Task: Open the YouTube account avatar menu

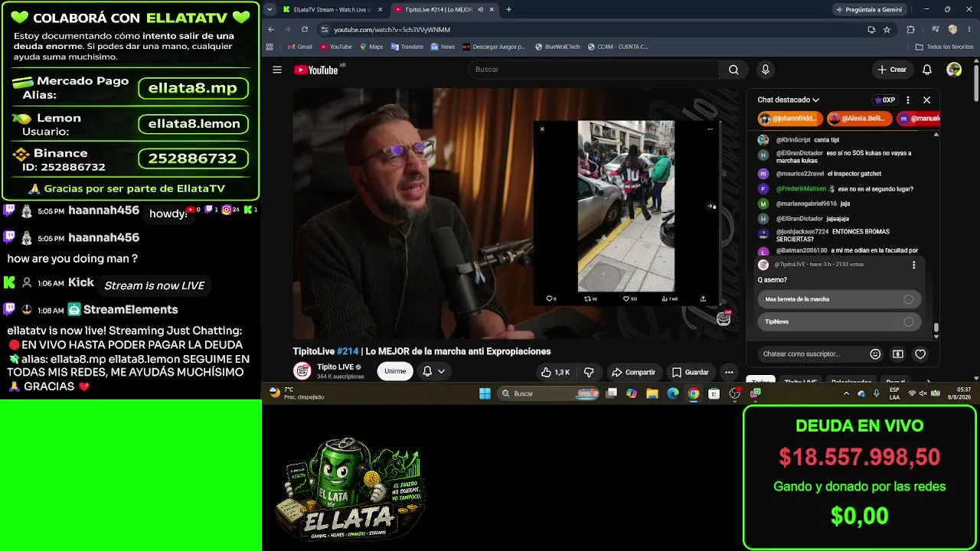Action: coord(954,70)
